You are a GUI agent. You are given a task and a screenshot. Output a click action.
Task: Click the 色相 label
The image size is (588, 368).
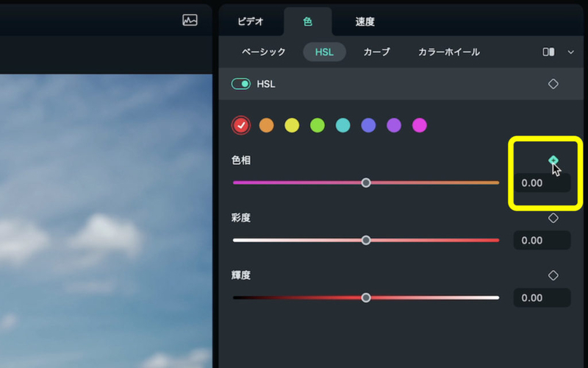pos(241,160)
